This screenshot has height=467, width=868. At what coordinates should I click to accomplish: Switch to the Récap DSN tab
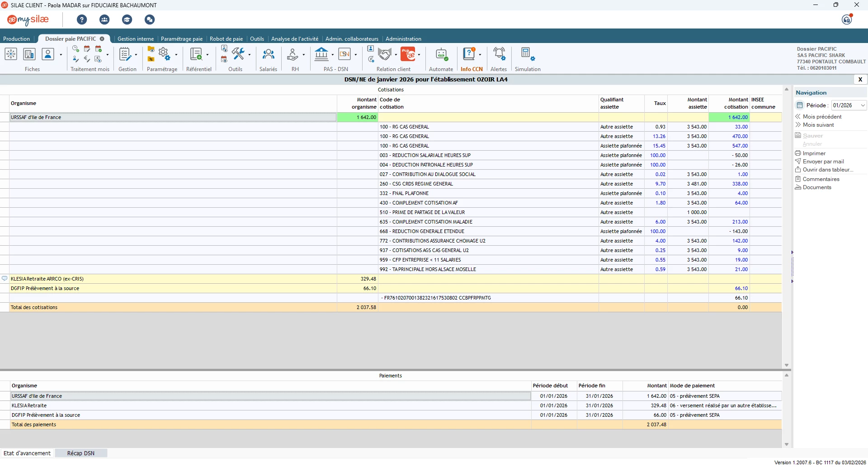[81, 453]
